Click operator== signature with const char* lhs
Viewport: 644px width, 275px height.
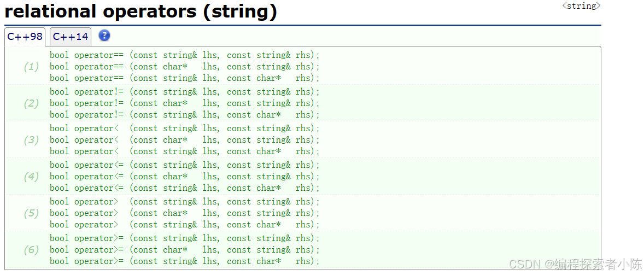pos(184,67)
